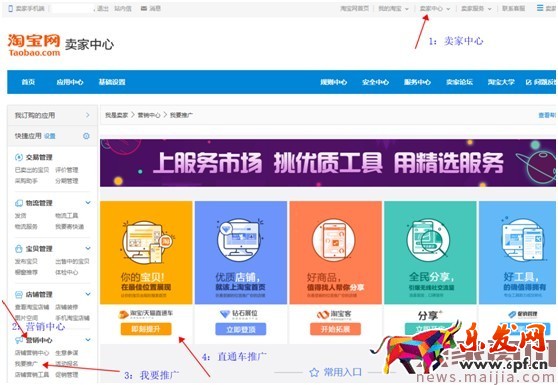Click the 全民分享 green promotion card image
The width and height of the screenshot is (558, 385).
click(x=430, y=252)
